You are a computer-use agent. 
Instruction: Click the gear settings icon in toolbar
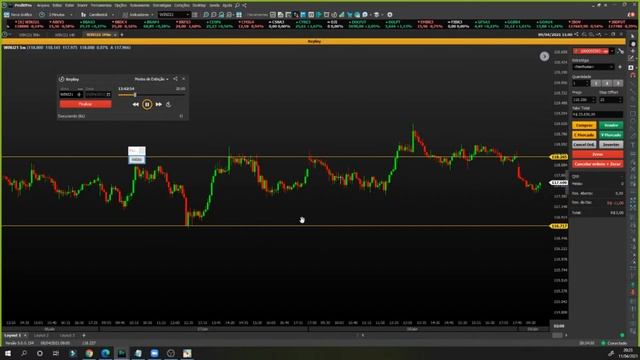click(x=390, y=15)
